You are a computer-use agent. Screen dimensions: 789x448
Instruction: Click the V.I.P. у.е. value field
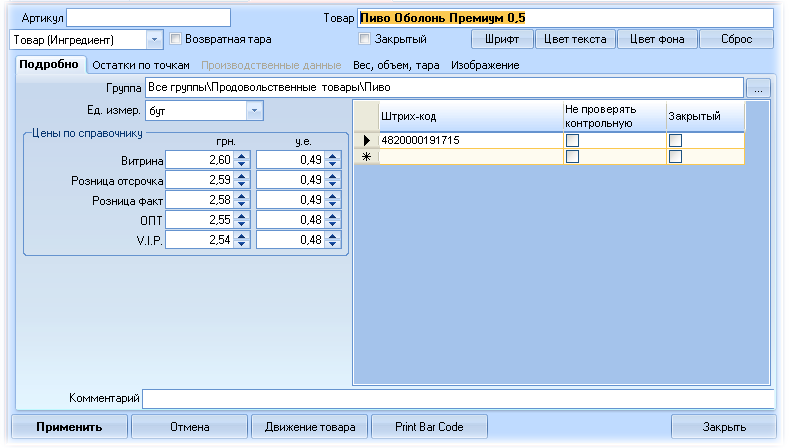(x=291, y=240)
